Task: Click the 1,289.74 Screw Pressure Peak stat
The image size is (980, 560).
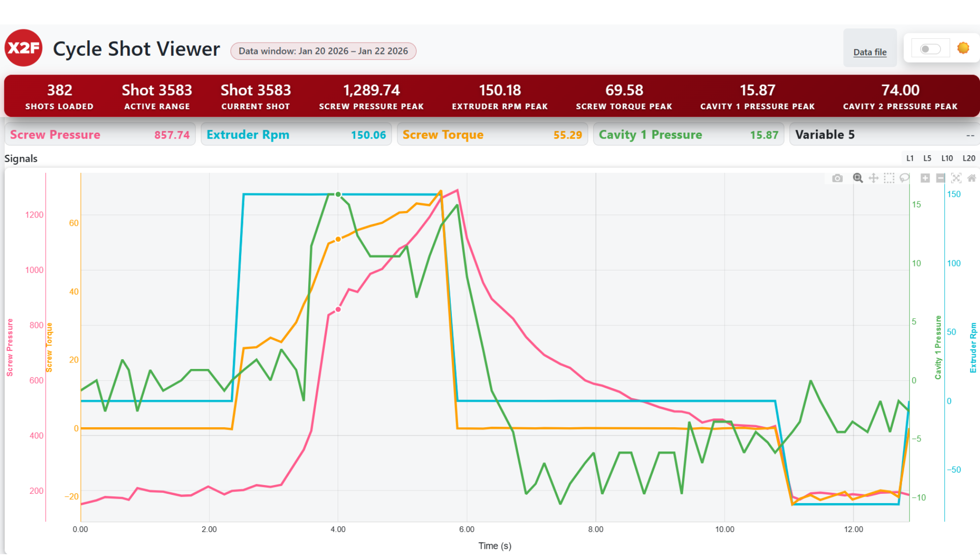Action: point(371,96)
